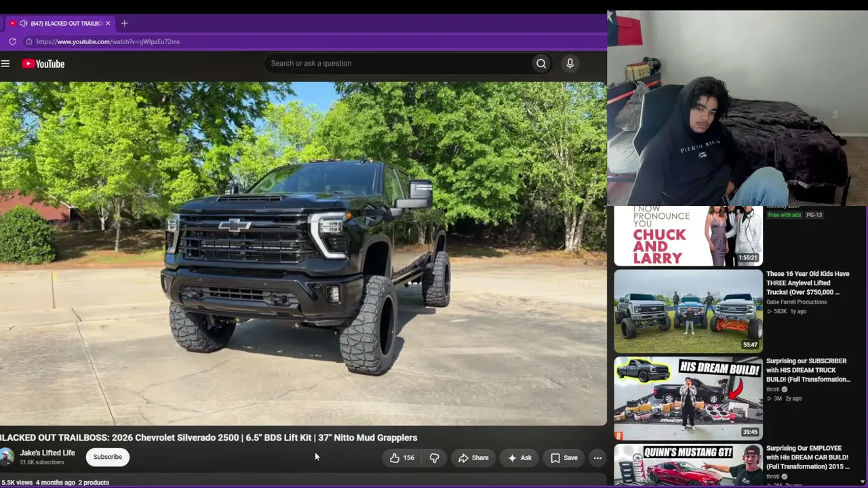Open "Surprising our SUBSCRIBER" video title

(808, 370)
